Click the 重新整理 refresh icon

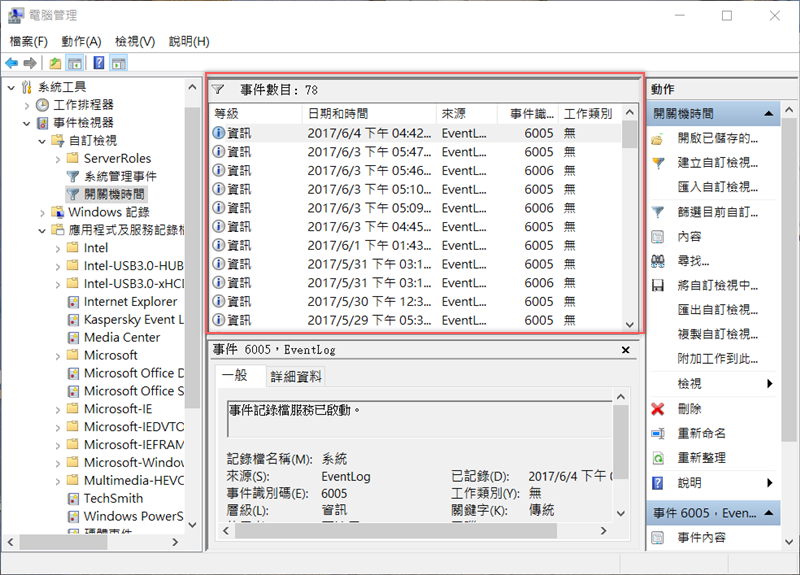(658, 458)
